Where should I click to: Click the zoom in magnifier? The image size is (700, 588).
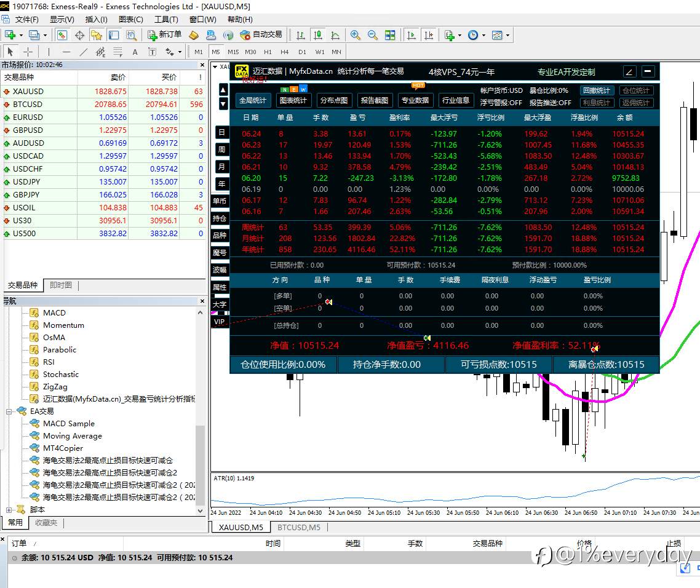pos(356,35)
